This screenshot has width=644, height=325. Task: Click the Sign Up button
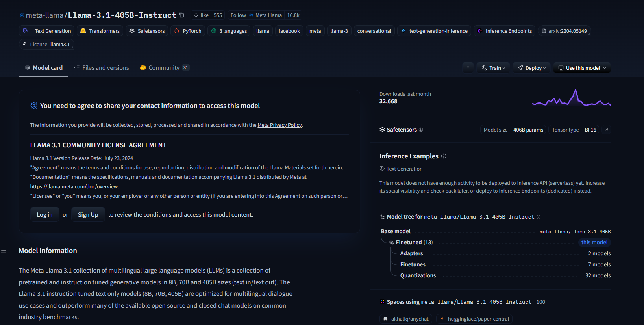click(x=88, y=214)
